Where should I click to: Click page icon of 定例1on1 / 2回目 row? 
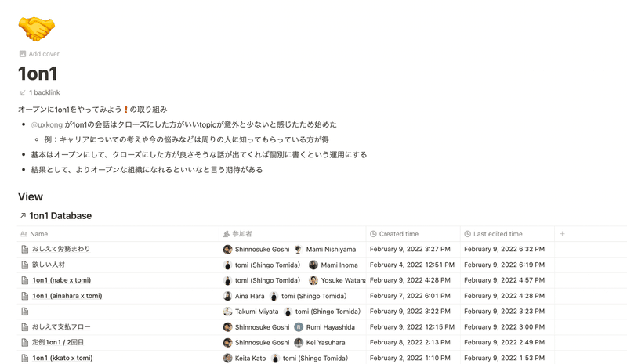(25, 343)
